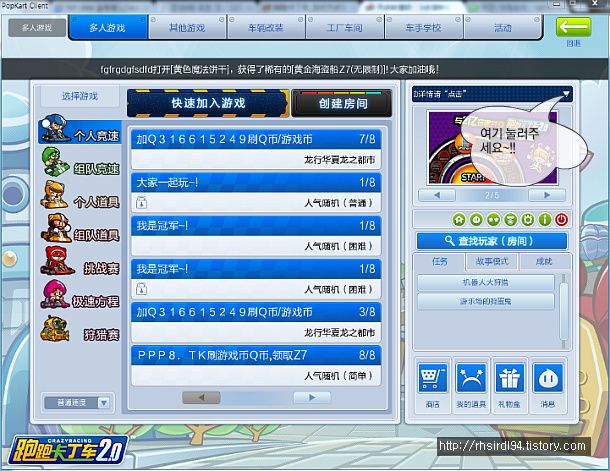The width and height of the screenshot is (610, 471).
Task: Select 挑战赛 game mode
Action: click(x=80, y=262)
